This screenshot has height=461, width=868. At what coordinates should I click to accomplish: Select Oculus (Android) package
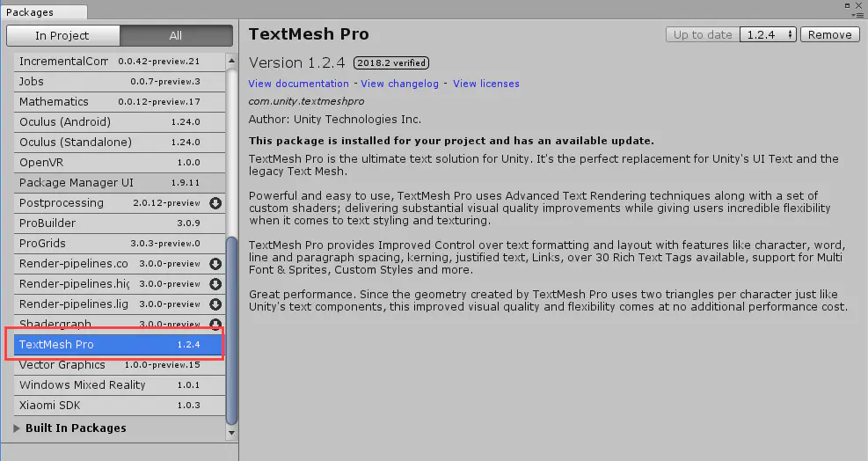[120, 122]
